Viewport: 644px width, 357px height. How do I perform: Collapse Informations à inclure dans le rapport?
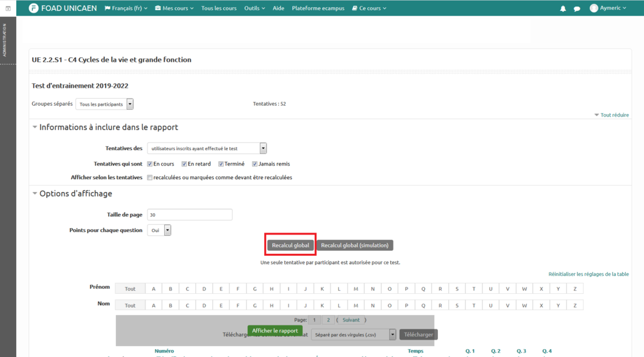coord(35,128)
